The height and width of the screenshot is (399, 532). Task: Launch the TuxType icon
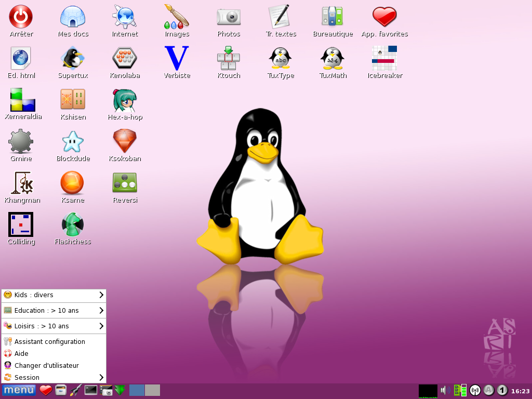coord(281,58)
